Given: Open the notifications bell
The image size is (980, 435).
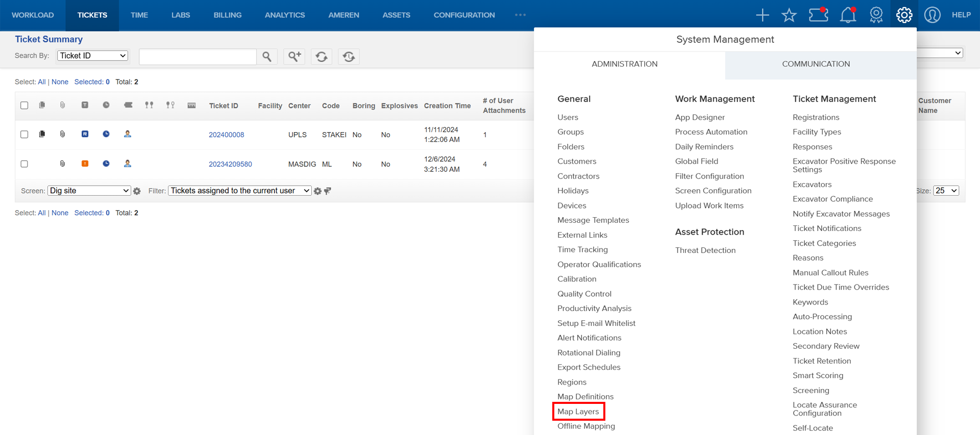Looking at the screenshot, I should (x=848, y=15).
